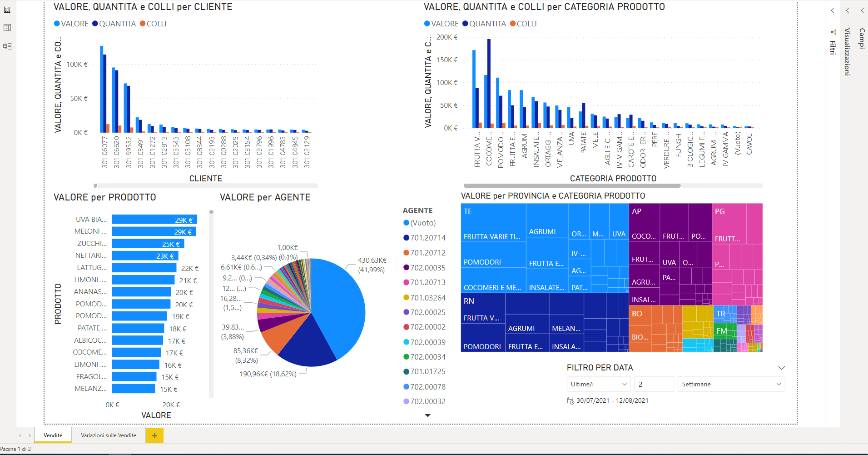This screenshot has height=455, width=868.
Task: Switch to Report view icon
Action: click(x=7, y=10)
